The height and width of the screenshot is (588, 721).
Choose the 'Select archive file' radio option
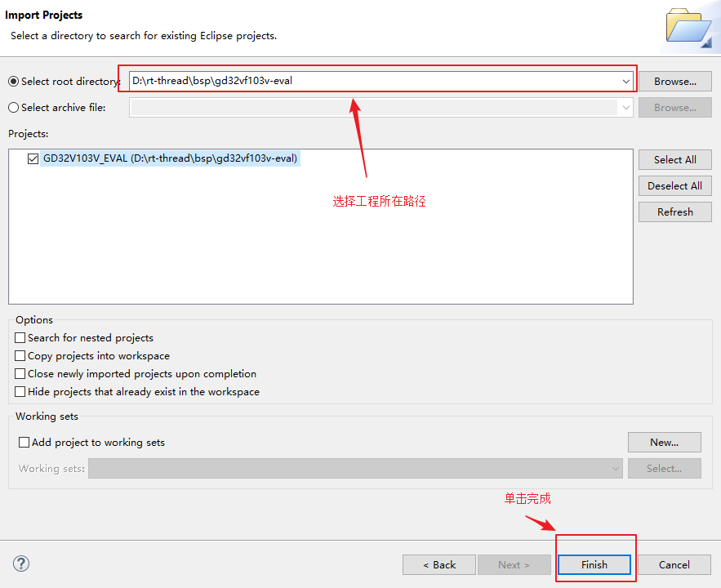(x=13, y=107)
